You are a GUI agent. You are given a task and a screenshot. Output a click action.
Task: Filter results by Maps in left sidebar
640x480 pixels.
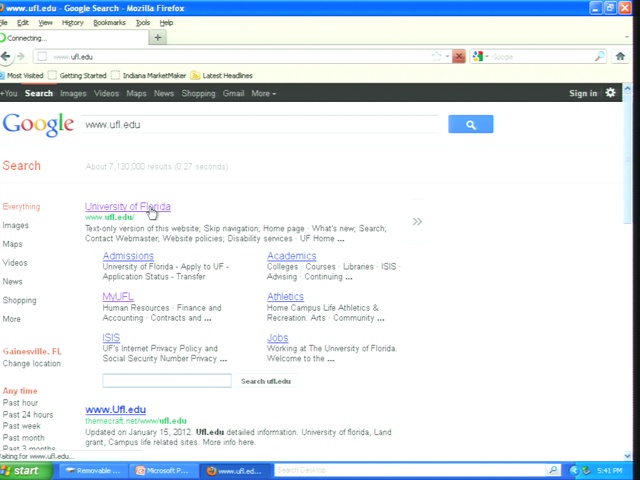point(12,244)
